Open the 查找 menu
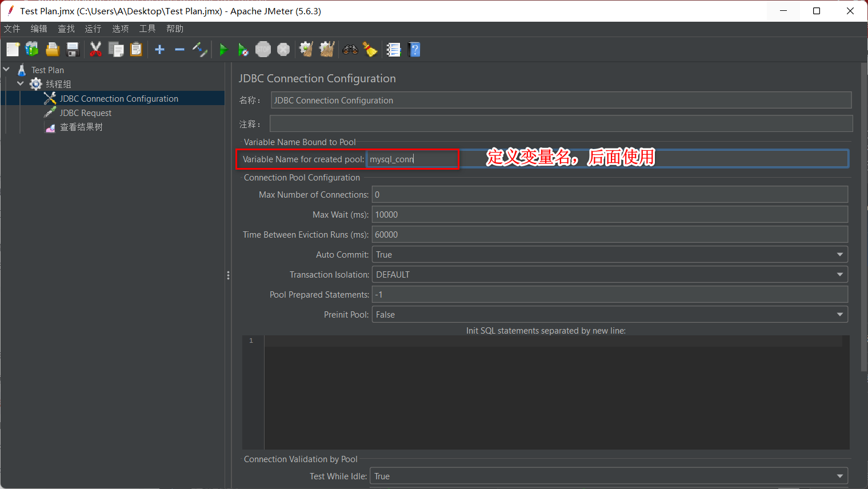The height and width of the screenshot is (489, 868). point(66,29)
